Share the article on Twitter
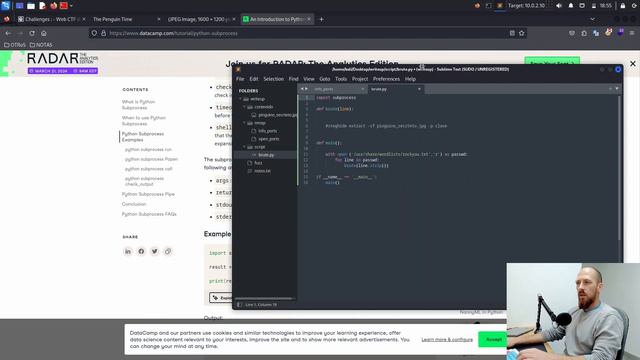The image size is (640, 360). (x=155, y=251)
